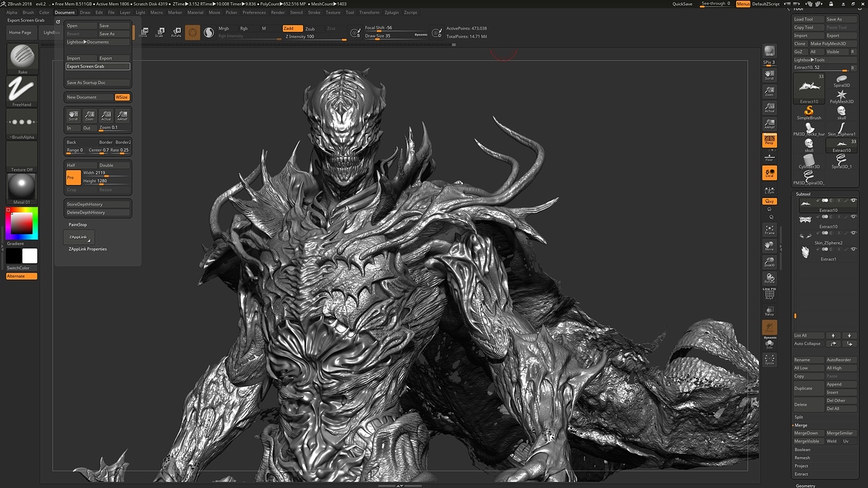
Task: Open the Render menu
Action: [278, 12]
